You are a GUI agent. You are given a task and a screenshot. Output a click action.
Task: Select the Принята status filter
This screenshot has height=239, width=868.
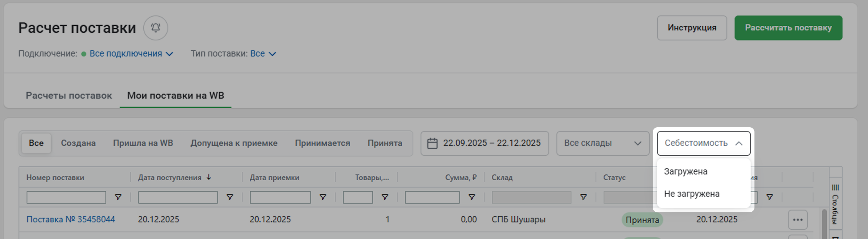point(384,143)
